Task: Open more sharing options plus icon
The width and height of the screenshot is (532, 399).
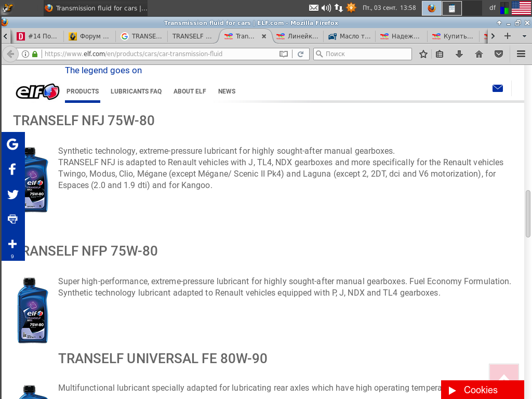Action: (x=12, y=244)
